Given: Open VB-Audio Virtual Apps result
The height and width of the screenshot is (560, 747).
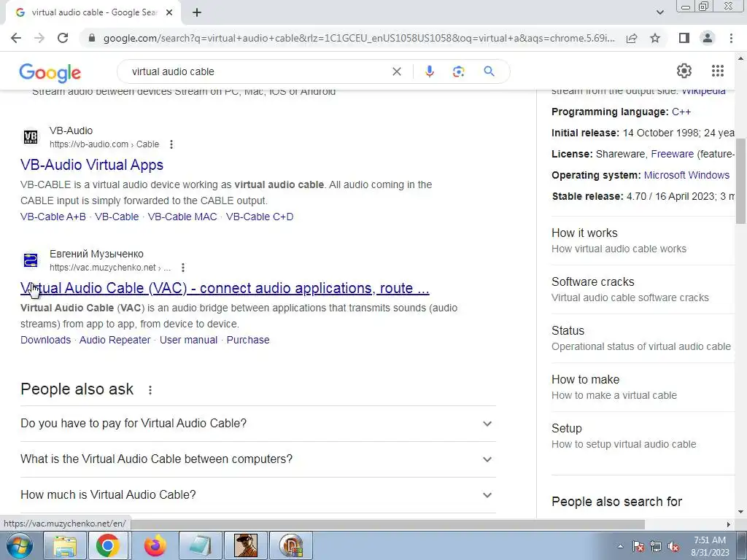Looking at the screenshot, I should tap(92, 165).
